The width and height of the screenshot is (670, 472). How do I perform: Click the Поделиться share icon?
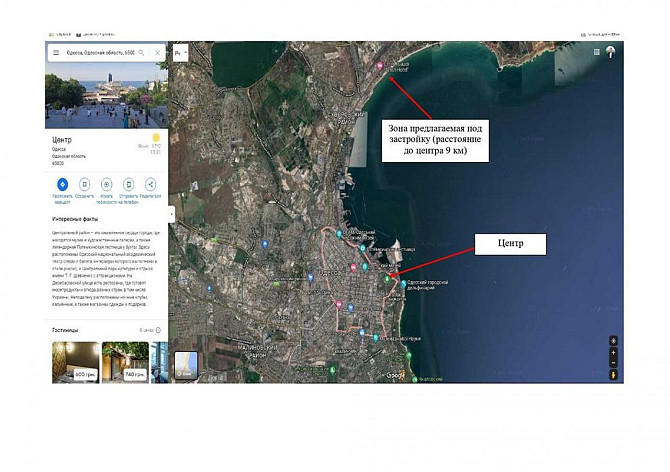pos(150,185)
